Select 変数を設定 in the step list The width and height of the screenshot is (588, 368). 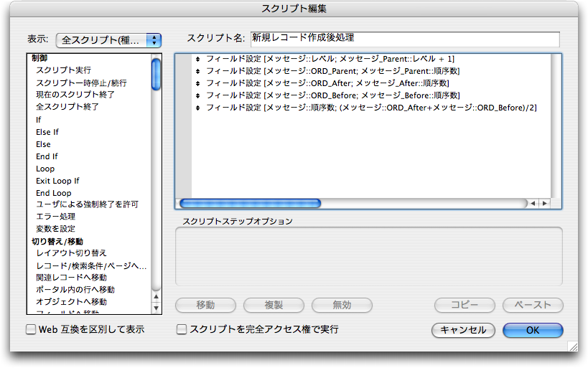click(56, 229)
